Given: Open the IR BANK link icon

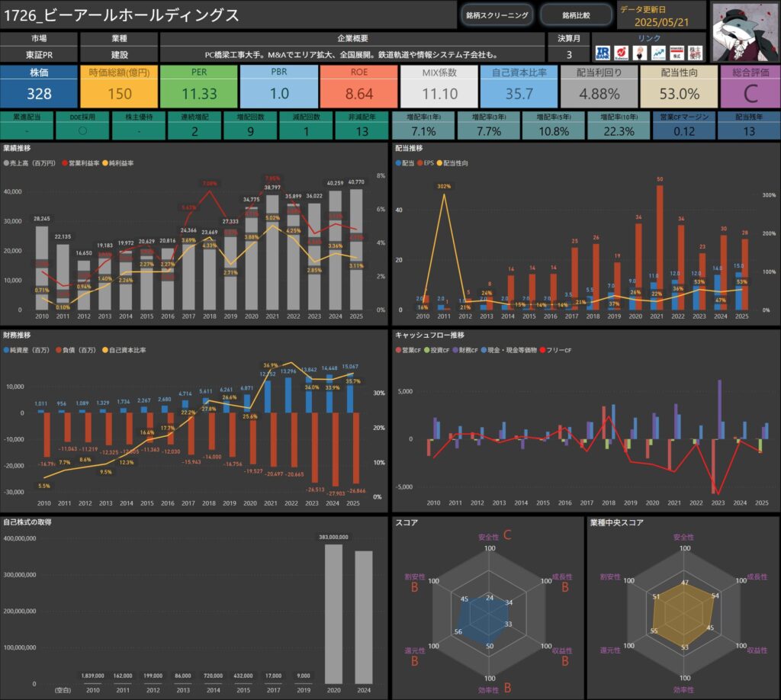Looking at the screenshot, I should click(603, 53).
